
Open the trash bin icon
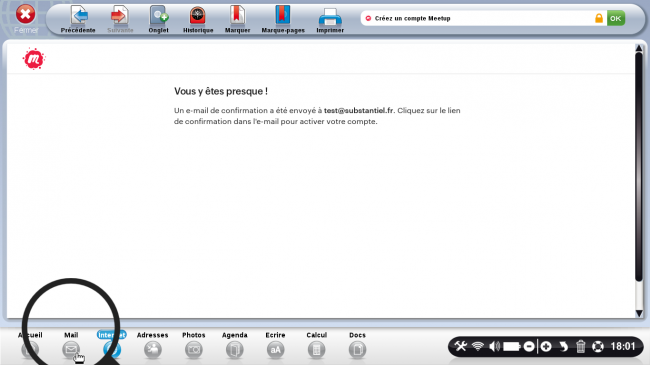pos(580,346)
